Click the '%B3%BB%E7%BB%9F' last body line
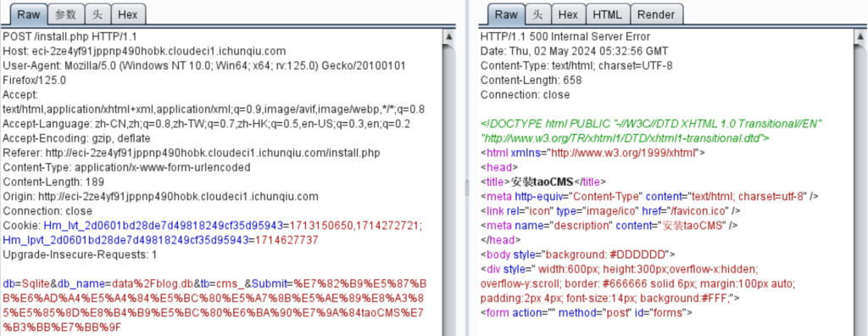 click(62, 328)
